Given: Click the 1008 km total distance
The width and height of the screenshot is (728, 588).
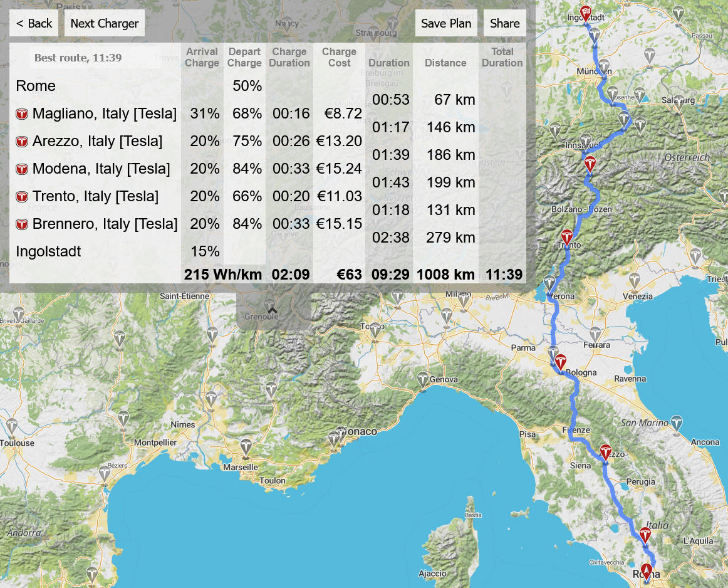Looking at the screenshot, I should pos(445,275).
